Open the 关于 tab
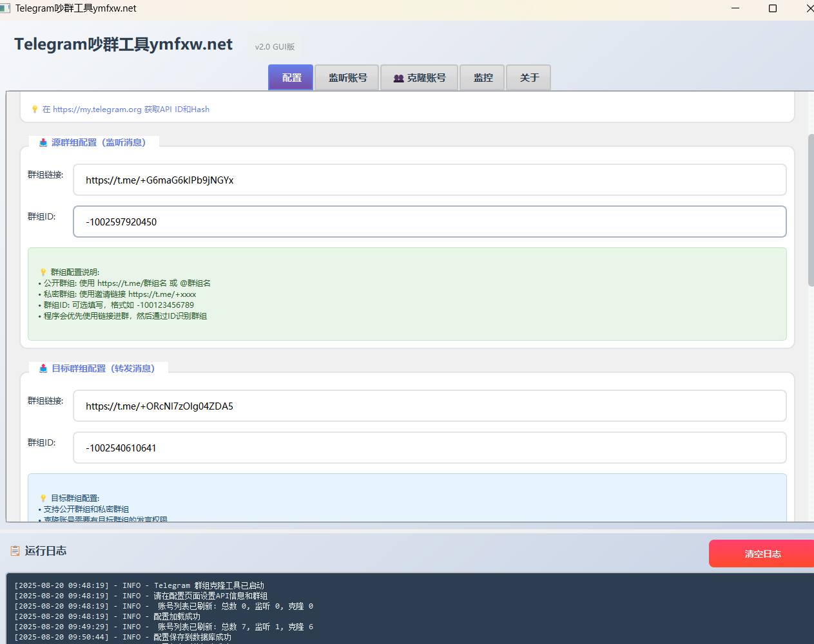Image resolution: width=814 pixels, height=644 pixels. pyautogui.click(x=528, y=78)
